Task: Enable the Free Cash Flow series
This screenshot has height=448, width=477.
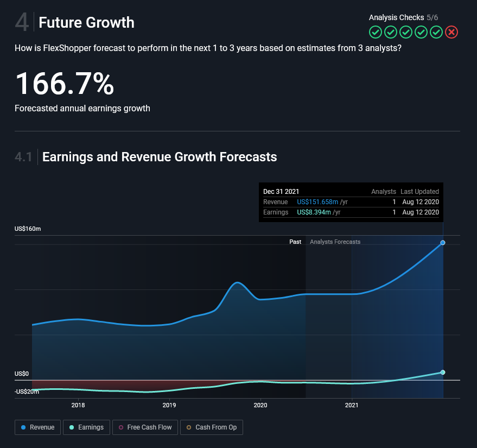Action: coord(145,427)
